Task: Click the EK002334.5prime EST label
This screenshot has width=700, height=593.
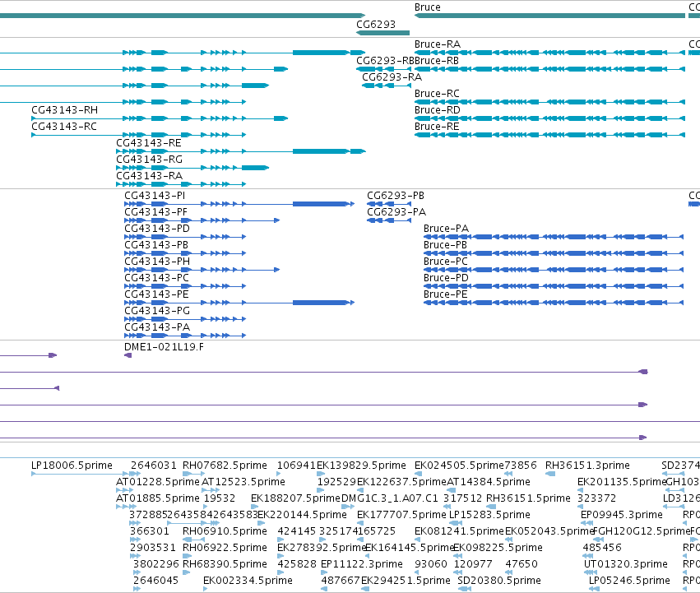Action: point(248,581)
